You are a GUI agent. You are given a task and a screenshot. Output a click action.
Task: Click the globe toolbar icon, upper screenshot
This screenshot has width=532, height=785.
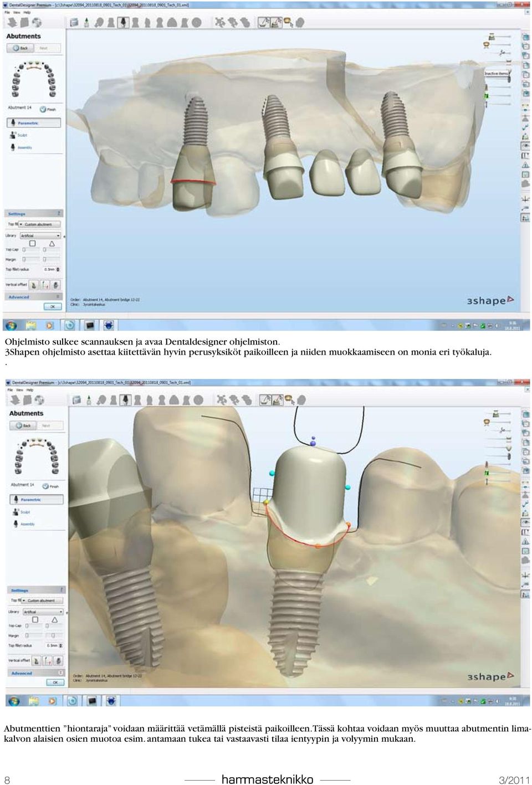pos(37,23)
